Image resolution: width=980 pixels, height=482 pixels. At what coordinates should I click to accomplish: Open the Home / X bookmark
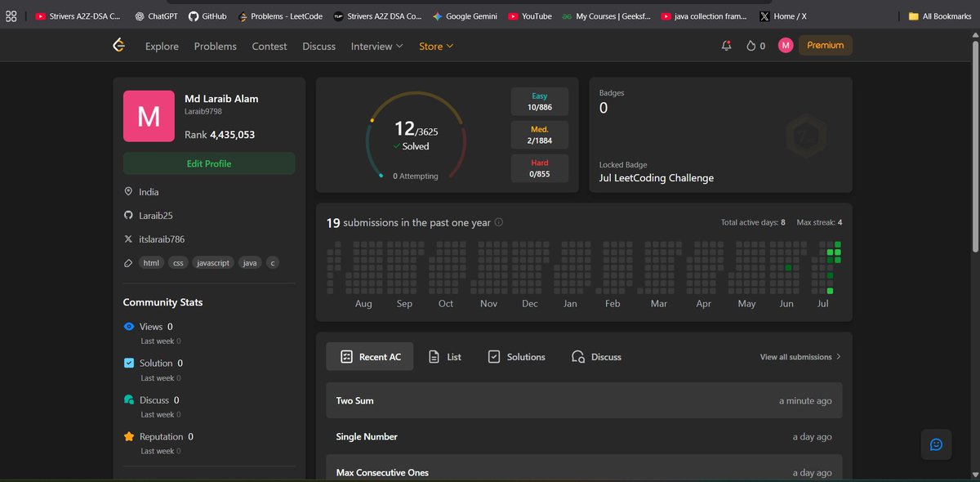tap(782, 16)
